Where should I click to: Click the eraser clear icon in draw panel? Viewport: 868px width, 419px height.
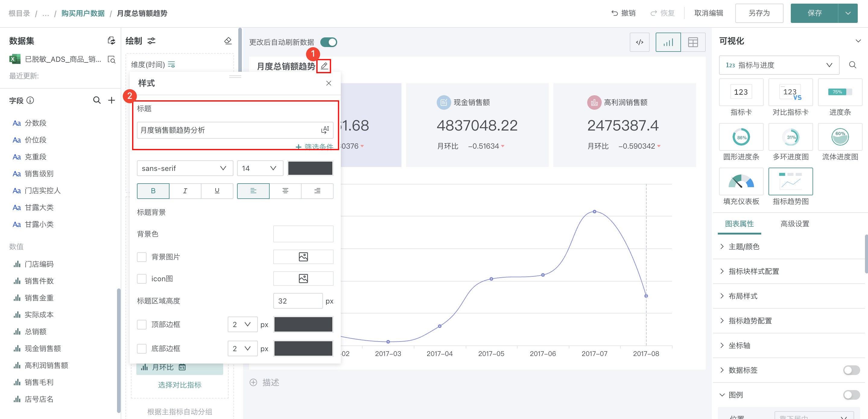click(x=228, y=41)
